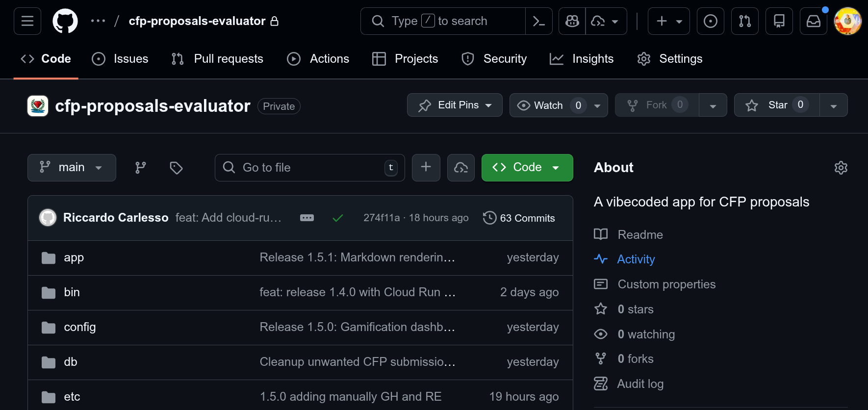Click Riccardo Carlesso author name

116,218
